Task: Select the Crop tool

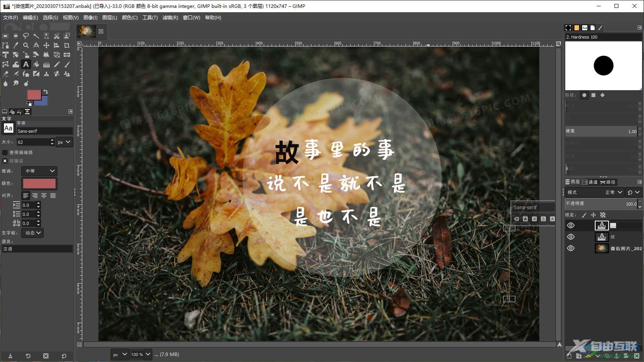Action: (67, 45)
